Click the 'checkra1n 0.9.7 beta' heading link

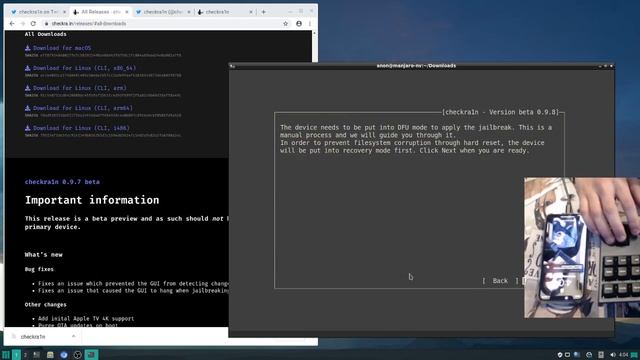point(62,182)
